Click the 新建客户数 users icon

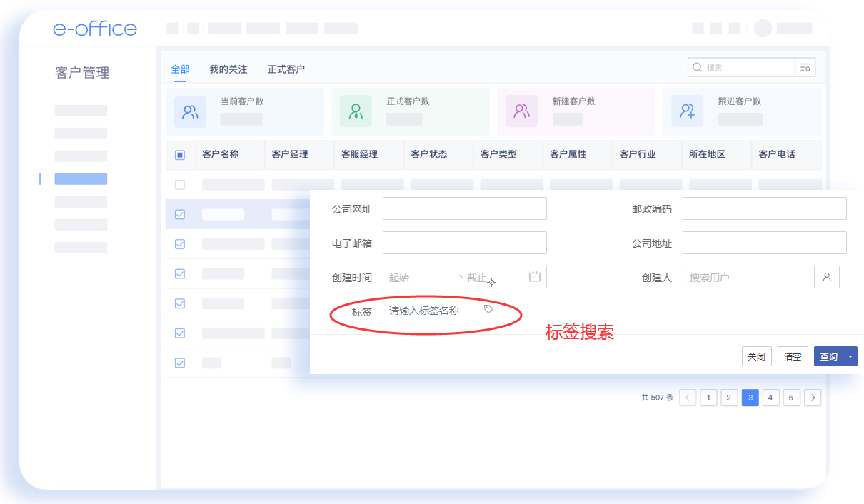(x=521, y=112)
